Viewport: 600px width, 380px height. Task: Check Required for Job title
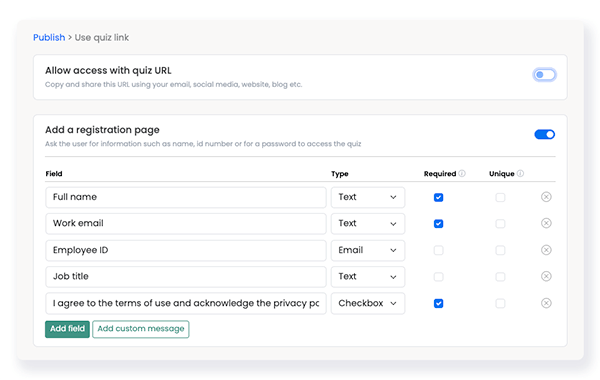pos(439,277)
